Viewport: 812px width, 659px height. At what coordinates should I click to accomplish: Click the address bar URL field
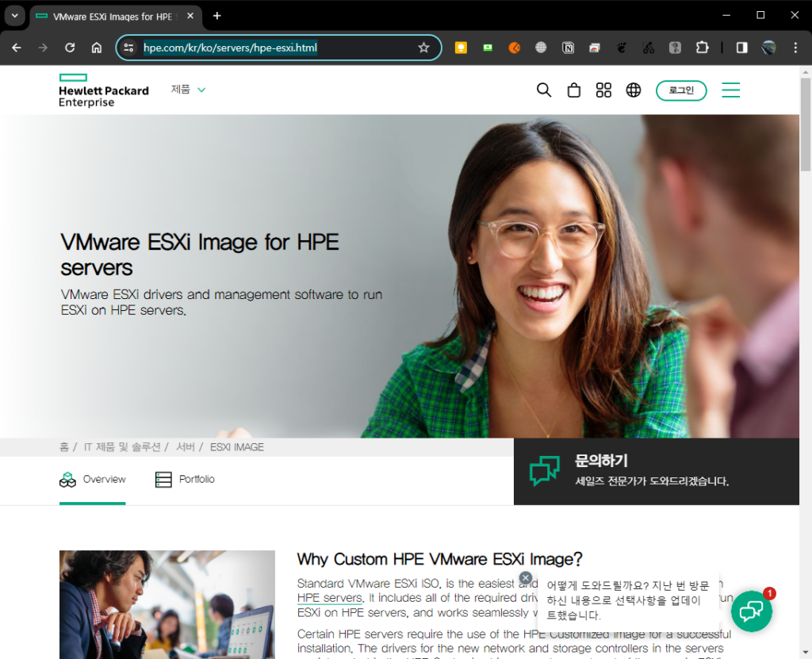278,48
